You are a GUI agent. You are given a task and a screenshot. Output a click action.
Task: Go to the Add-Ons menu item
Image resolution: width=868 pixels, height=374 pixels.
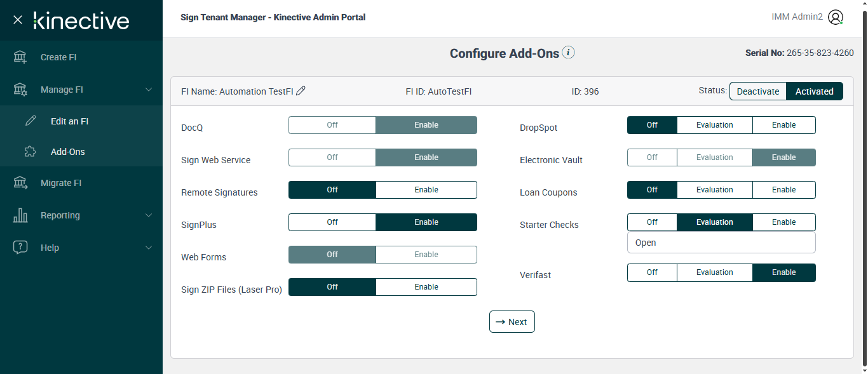[67, 152]
